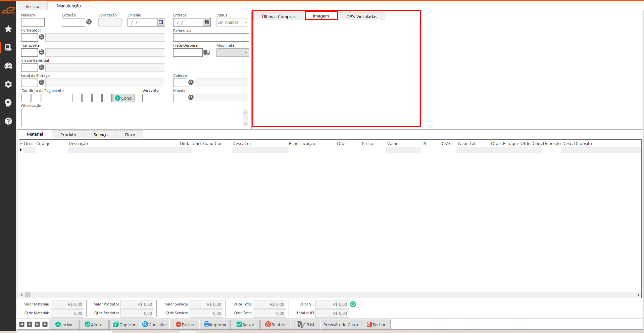Click search icon next to Fornecedor field
644x333 pixels.
point(42,37)
